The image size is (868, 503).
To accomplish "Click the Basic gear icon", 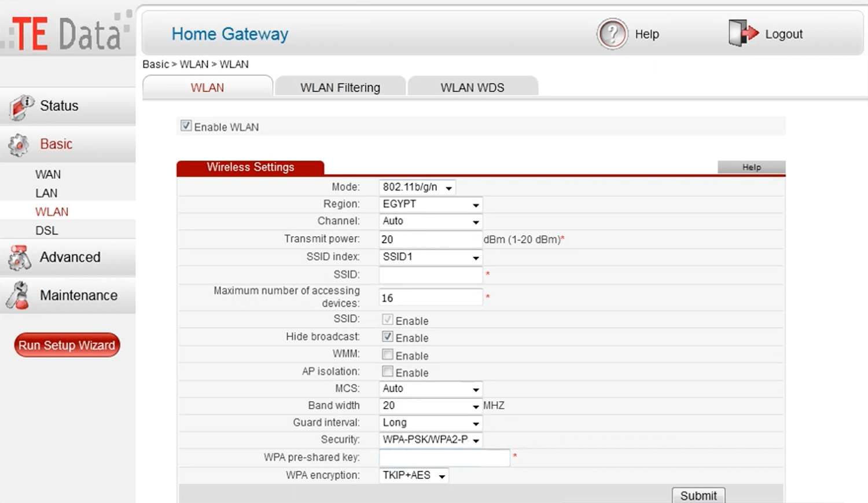I will coord(19,145).
